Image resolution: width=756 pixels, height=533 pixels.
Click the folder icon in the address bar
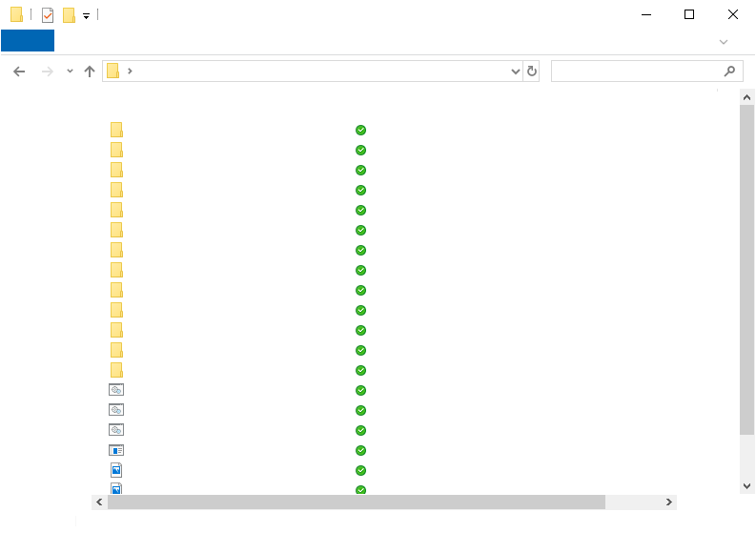[x=112, y=72]
